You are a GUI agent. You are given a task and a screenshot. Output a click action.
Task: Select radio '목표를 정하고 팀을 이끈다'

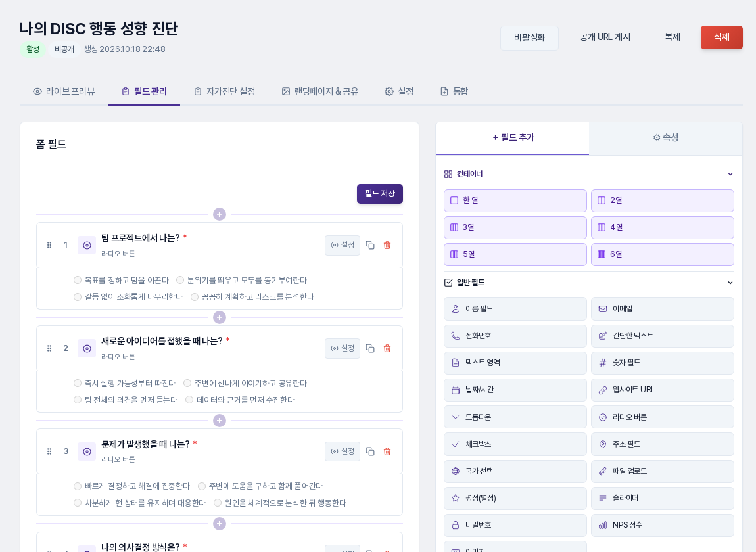(78, 280)
